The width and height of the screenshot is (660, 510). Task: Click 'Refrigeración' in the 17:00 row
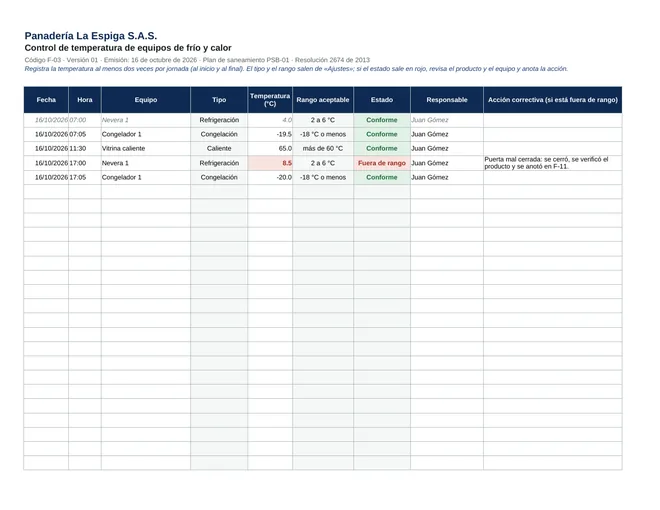tap(219, 163)
